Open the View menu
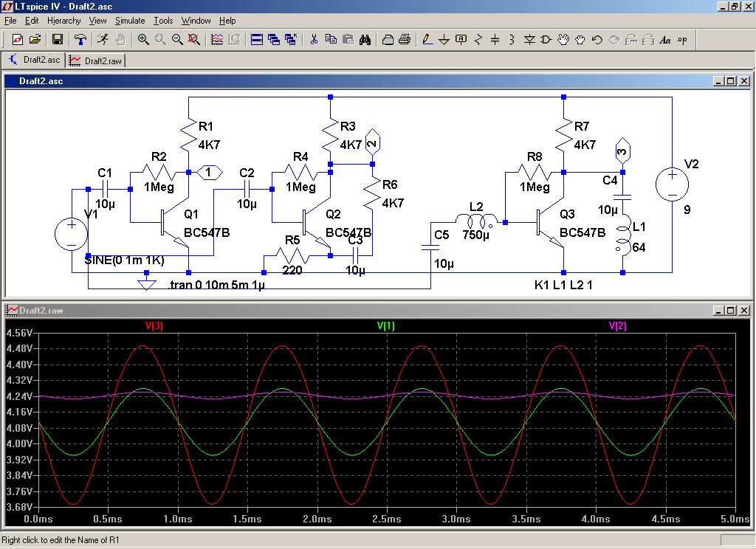 pyautogui.click(x=97, y=21)
